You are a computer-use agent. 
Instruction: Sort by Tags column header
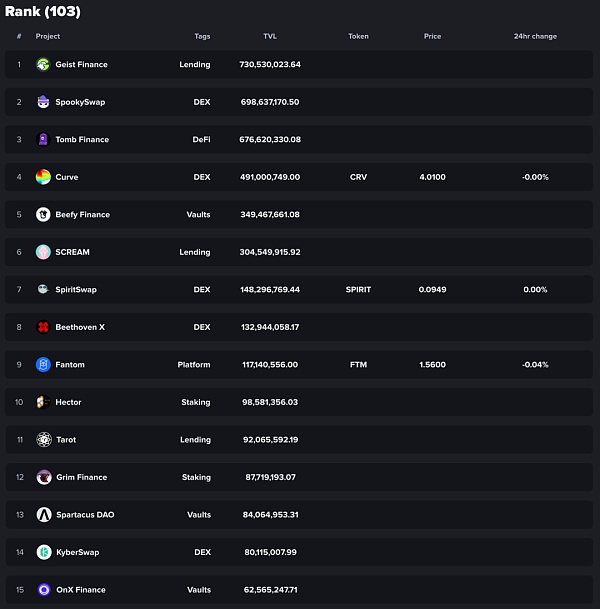coord(202,36)
